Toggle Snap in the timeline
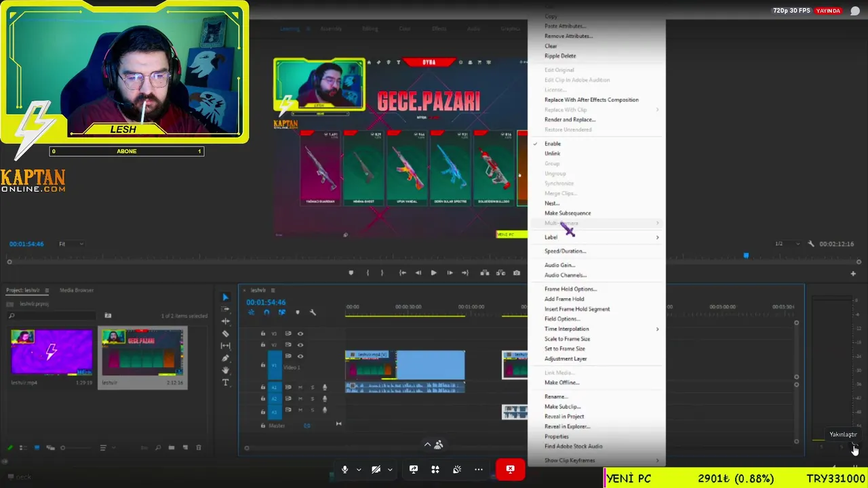 coord(267,312)
